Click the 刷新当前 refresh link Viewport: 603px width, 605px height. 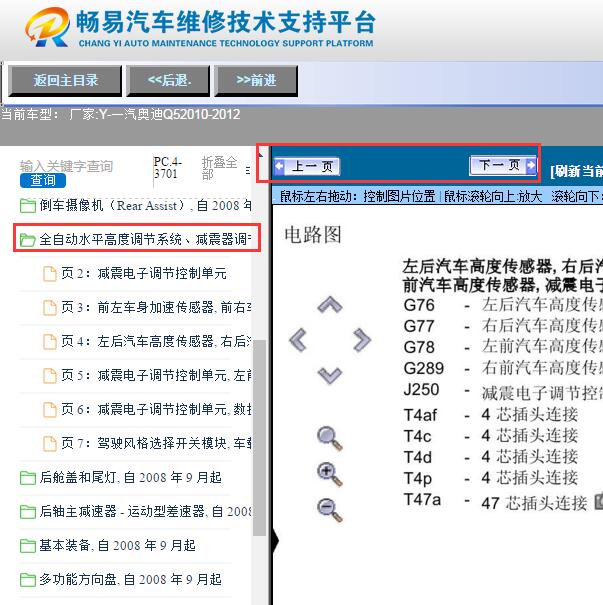[x=576, y=171]
